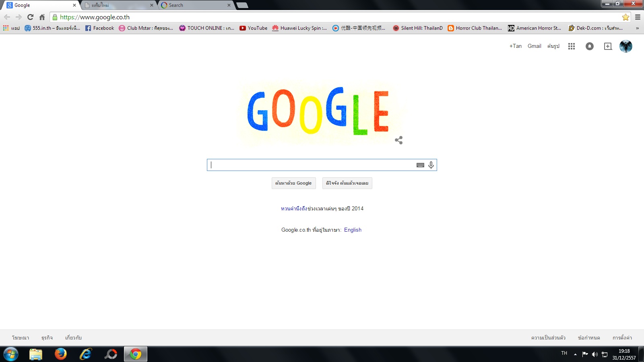Open the privacy link in footer
644x362 pixels.
[548, 338]
